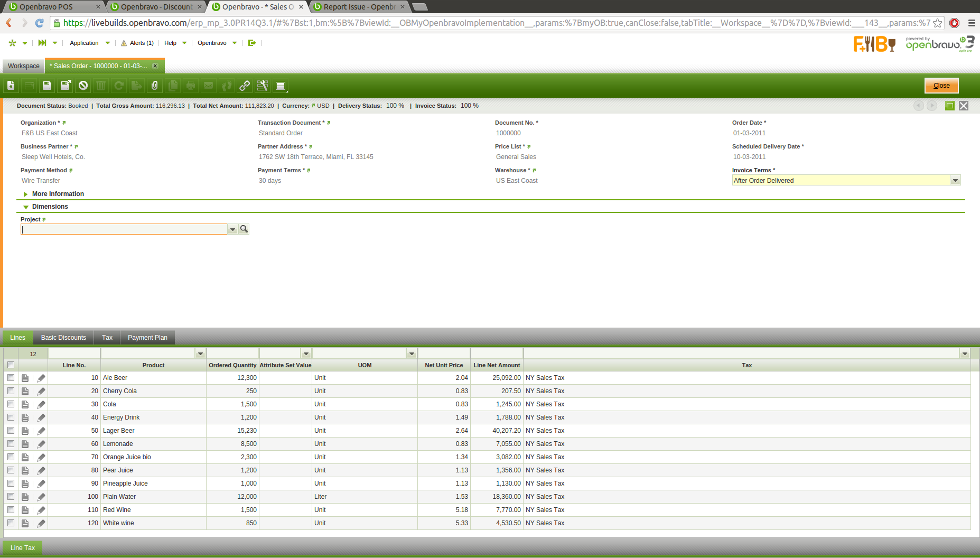Click the trash delete record icon

(101, 86)
